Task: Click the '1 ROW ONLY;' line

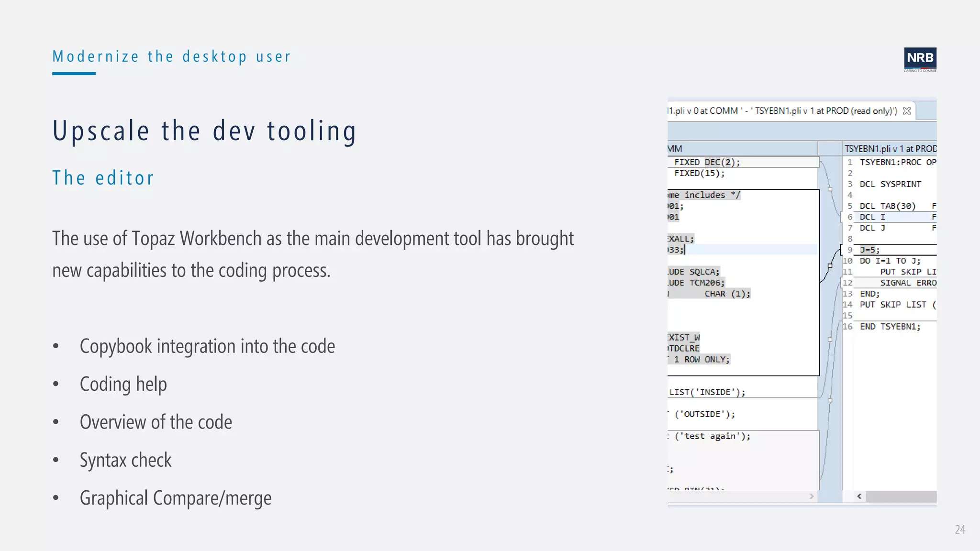Action: (x=699, y=360)
